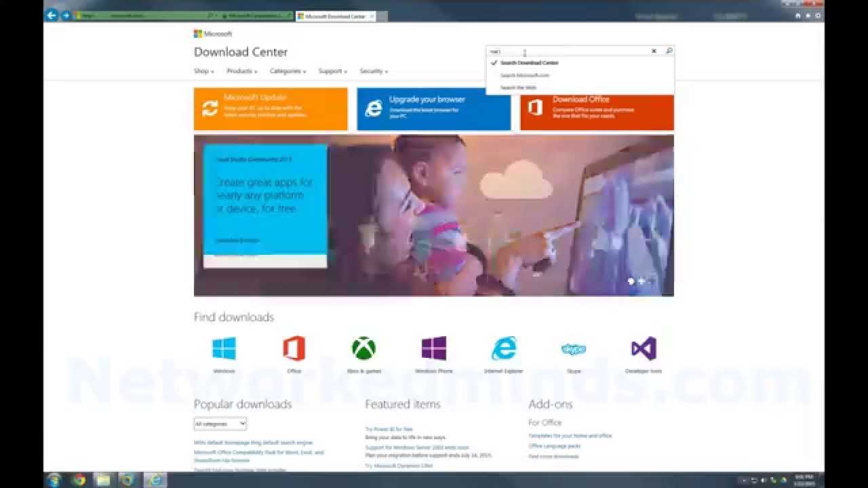The height and width of the screenshot is (488, 868).
Task: Open Office downloads via the Office logo
Action: tap(294, 348)
